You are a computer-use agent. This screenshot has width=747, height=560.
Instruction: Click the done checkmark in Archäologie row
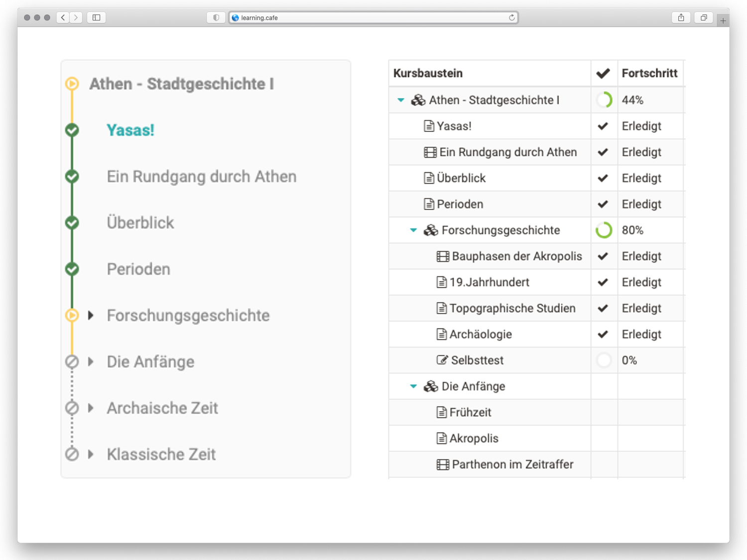point(603,334)
